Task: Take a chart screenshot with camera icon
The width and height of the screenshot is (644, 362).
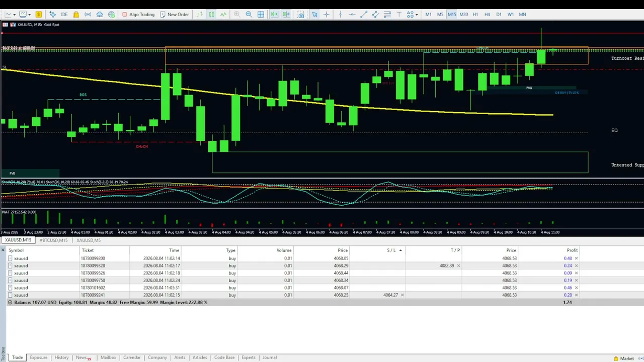Action: [301, 14]
